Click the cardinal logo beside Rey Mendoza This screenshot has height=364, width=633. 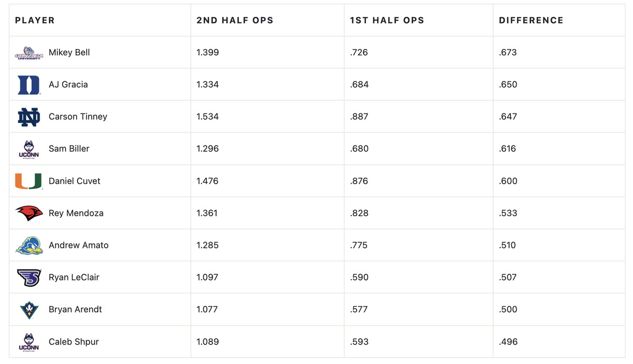[x=29, y=213]
